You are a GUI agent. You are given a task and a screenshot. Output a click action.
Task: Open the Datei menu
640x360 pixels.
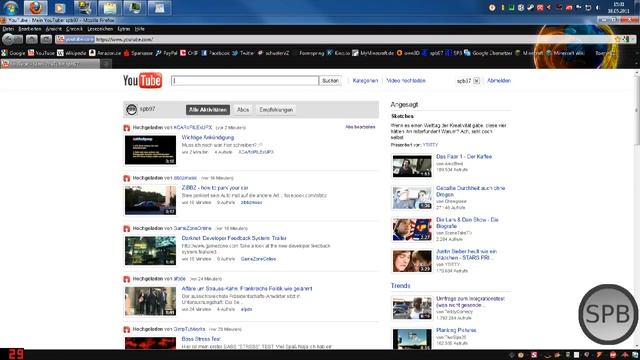click(x=8, y=29)
